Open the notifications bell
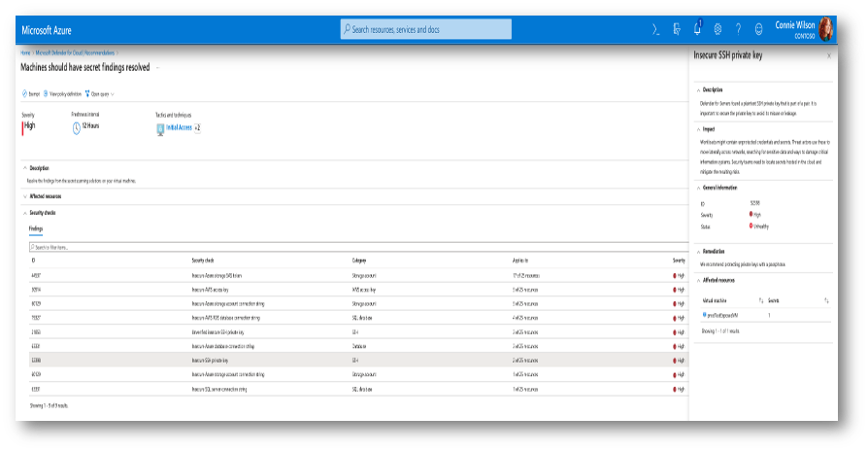 (697, 29)
